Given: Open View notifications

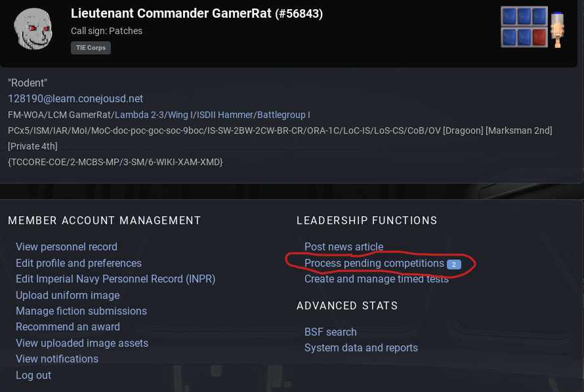Looking at the screenshot, I should [57, 359].
